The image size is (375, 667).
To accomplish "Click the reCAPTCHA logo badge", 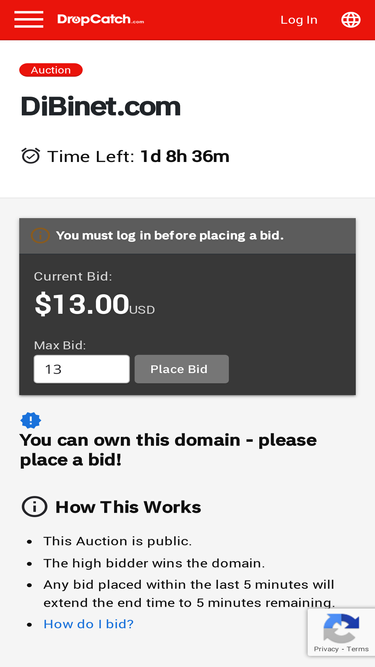I will click(341, 628).
